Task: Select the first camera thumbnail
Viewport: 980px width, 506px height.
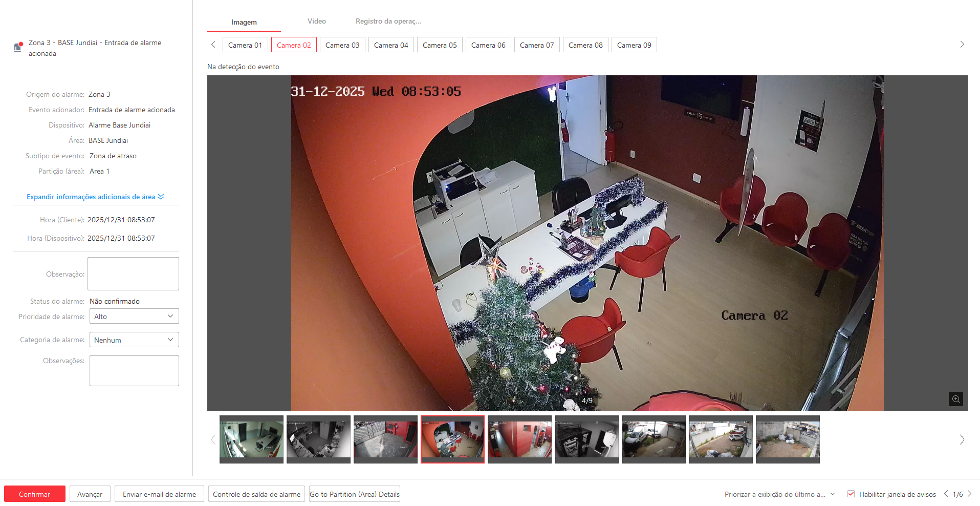Action: [x=251, y=439]
